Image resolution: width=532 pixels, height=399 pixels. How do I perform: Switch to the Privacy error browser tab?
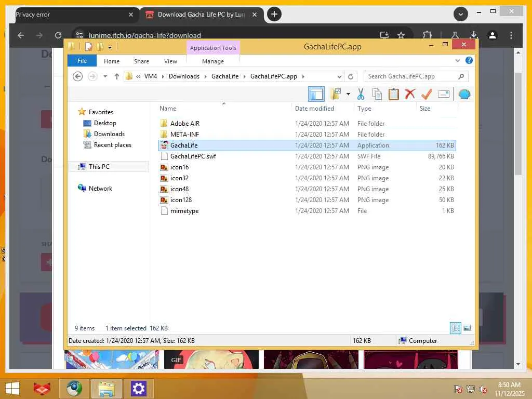click(74, 15)
